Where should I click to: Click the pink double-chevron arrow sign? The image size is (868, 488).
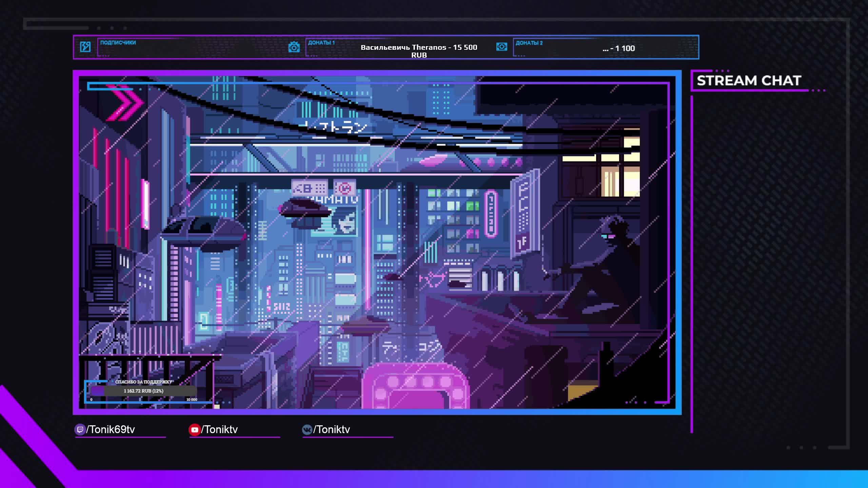(125, 103)
